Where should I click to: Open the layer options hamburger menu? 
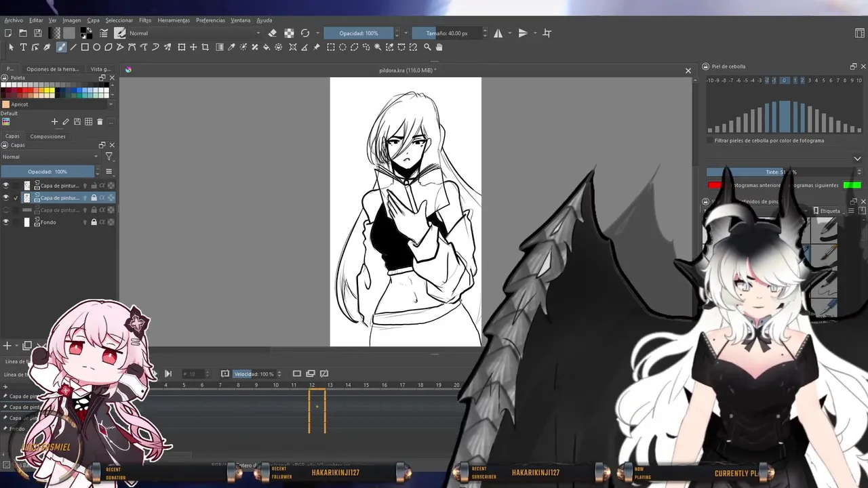click(x=108, y=171)
